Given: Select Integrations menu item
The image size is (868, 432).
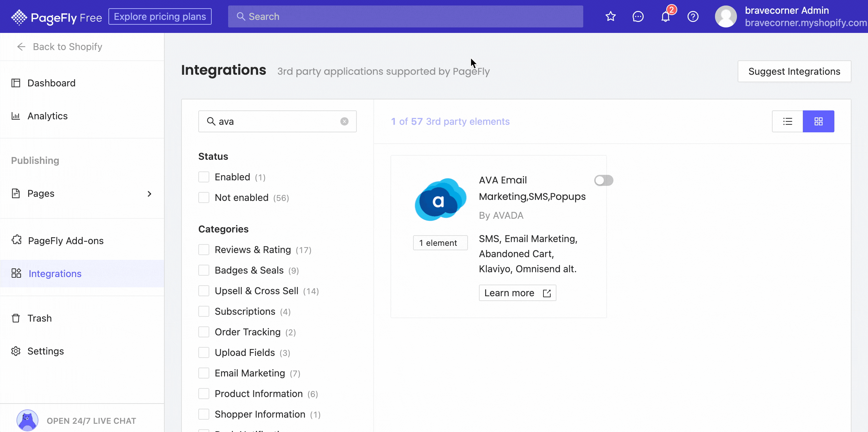Looking at the screenshot, I should (82, 273).
